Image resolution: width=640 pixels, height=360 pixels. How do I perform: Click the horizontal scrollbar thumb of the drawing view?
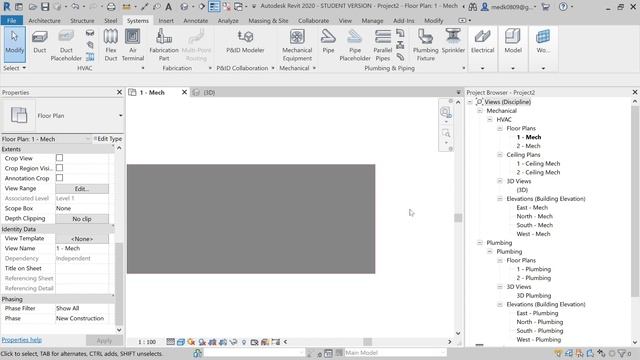tap(368, 342)
